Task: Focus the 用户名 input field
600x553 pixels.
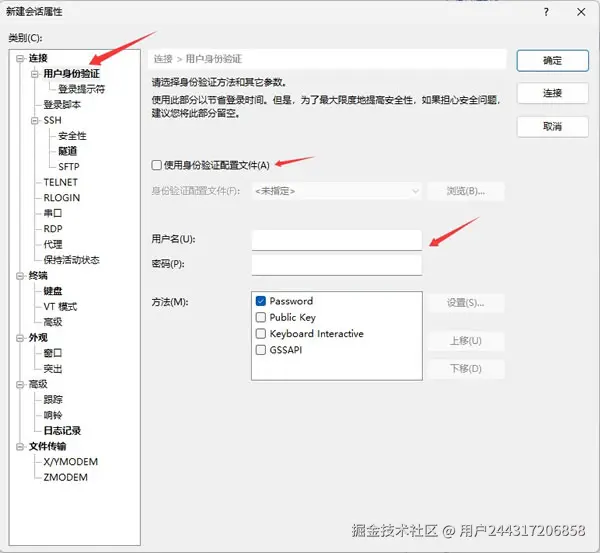Action: [x=337, y=240]
